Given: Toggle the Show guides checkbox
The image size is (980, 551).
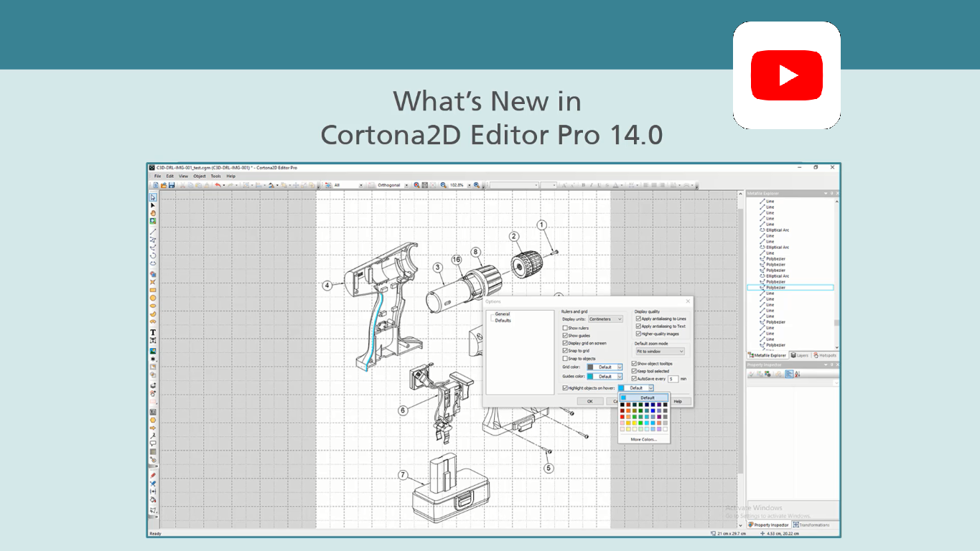Looking at the screenshot, I should pos(565,336).
